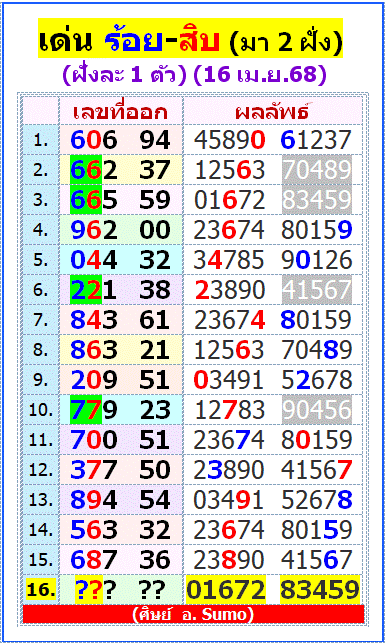The height and width of the screenshot is (643, 385).
Task: Click the two-digit number 50
Action: click(x=155, y=470)
